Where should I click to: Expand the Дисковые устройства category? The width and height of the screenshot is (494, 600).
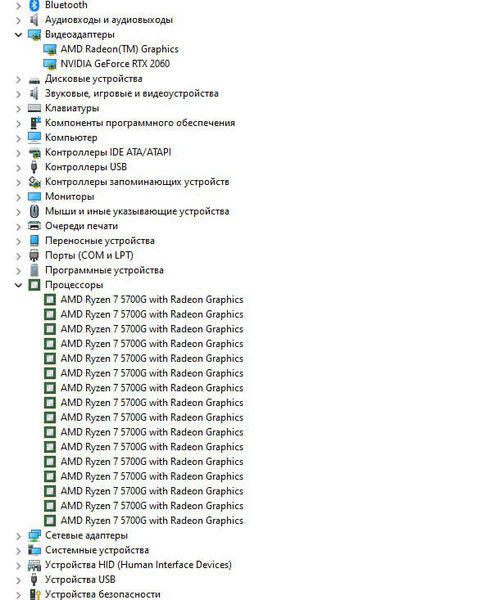18,79
